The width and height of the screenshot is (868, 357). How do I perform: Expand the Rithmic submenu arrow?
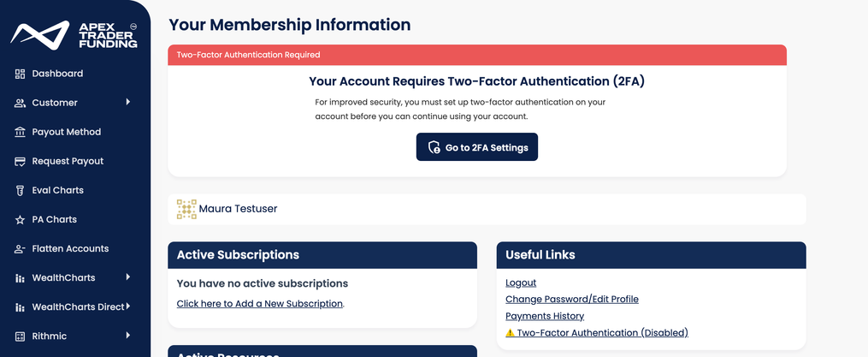click(128, 335)
